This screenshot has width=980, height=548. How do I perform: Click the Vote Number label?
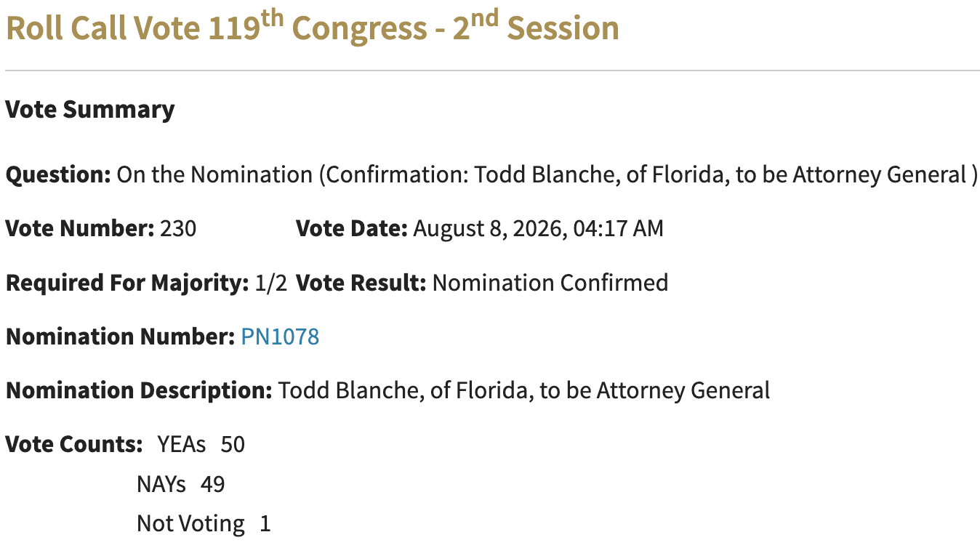80,229
